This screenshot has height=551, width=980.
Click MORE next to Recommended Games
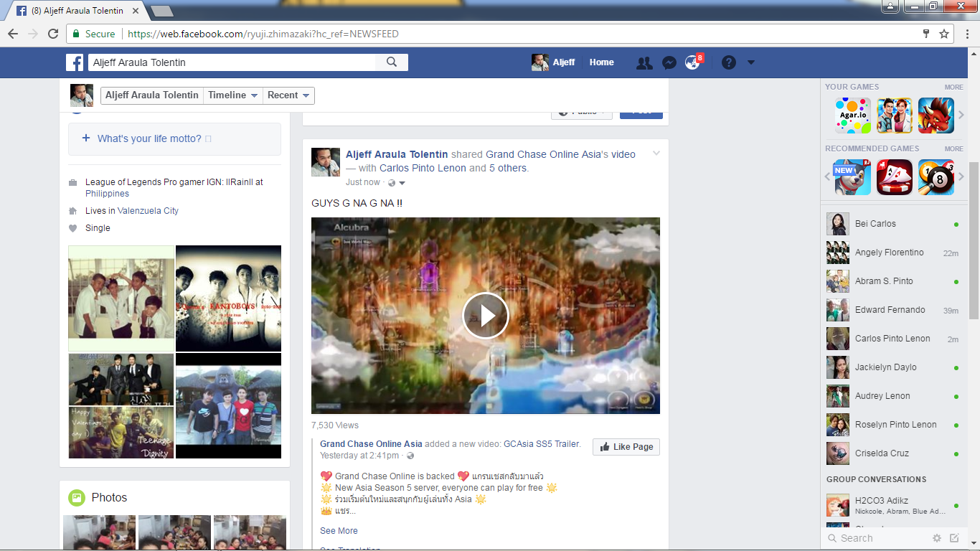point(953,149)
